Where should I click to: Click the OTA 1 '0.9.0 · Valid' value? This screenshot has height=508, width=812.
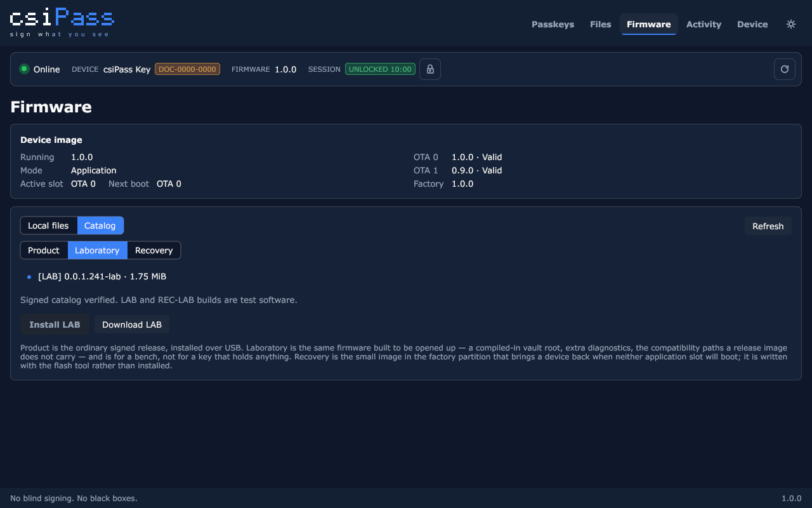click(x=476, y=170)
